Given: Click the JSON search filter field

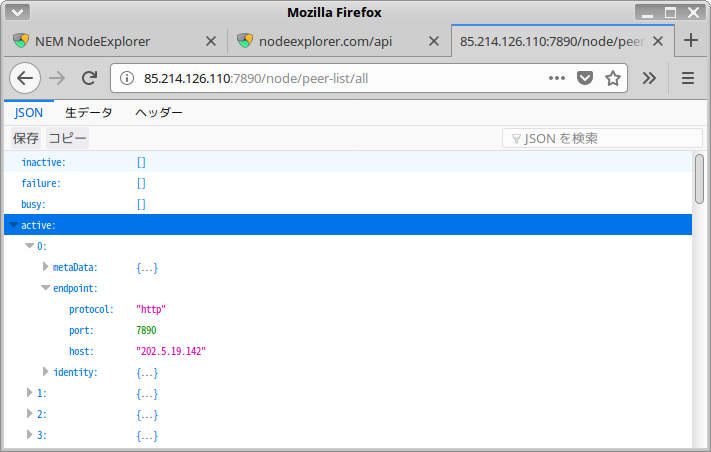Looking at the screenshot, I should (x=597, y=139).
